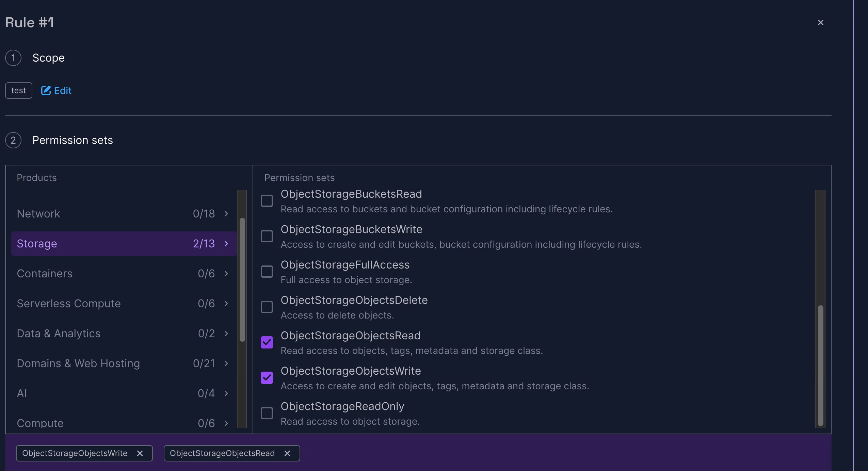Enable ObjectStorageObjectsDelete access
The height and width of the screenshot is (471, 868).
[267, 307]
